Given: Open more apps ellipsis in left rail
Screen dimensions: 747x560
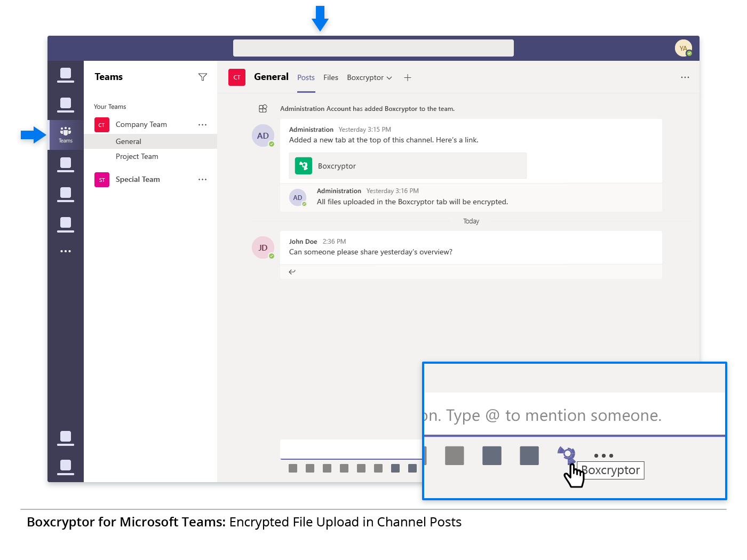Looking at the screenshot, I should pyautogui.click(x=66, y=251).
